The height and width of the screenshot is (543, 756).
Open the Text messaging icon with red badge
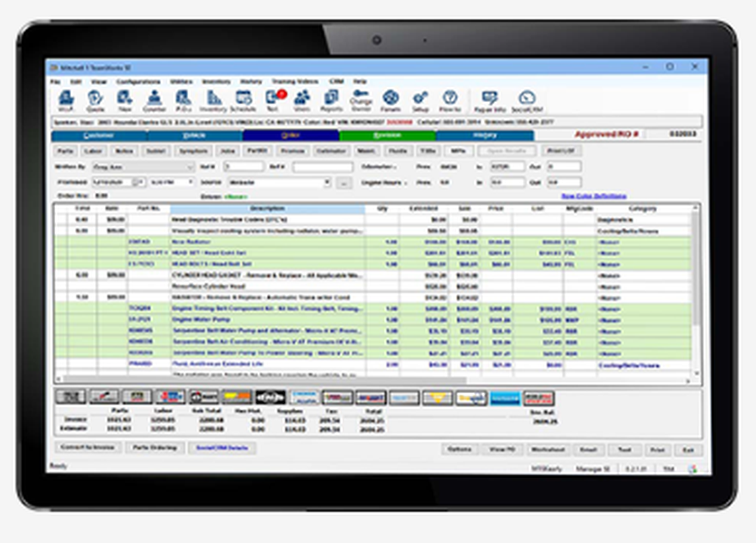pos(275,101)
